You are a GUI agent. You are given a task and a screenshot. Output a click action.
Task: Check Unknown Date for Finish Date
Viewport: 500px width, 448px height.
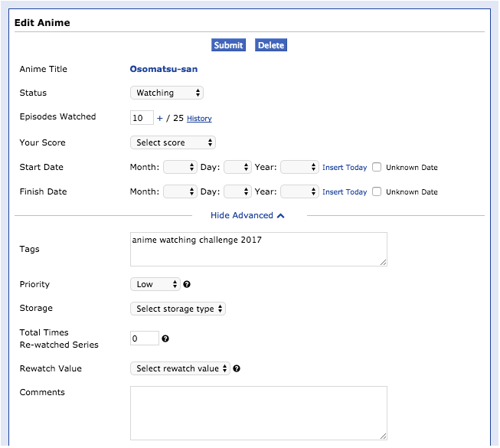[377, 191]
